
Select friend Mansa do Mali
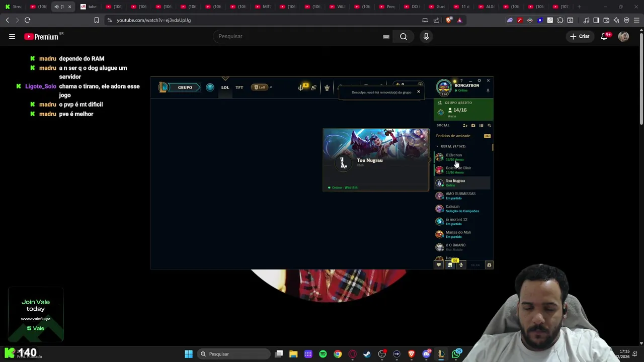click(463, 234)
